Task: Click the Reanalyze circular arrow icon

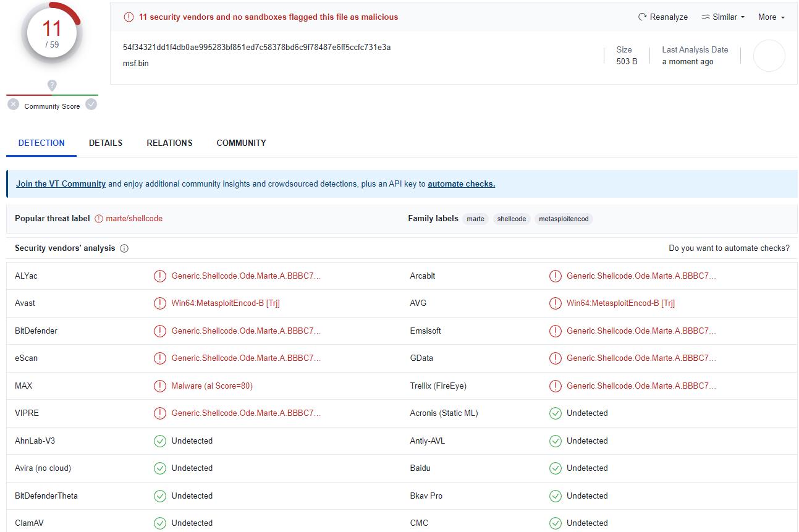Action: [643, 17]
